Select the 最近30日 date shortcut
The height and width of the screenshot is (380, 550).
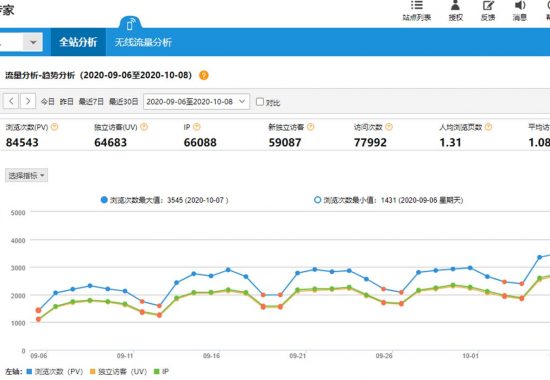click(x=123, y=102)
